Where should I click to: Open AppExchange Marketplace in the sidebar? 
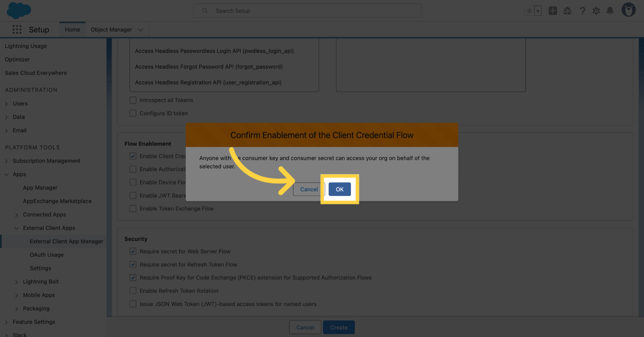click(x=57, y=201)
